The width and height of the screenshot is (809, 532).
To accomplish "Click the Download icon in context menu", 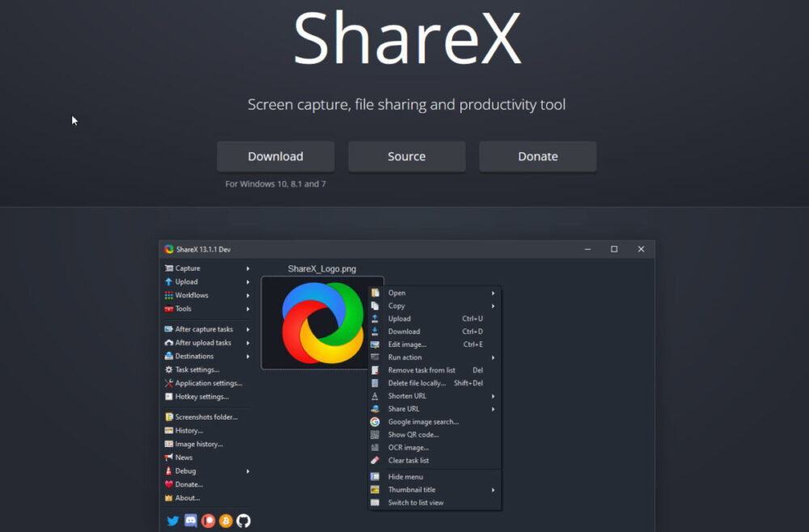I will coord(375,331).
